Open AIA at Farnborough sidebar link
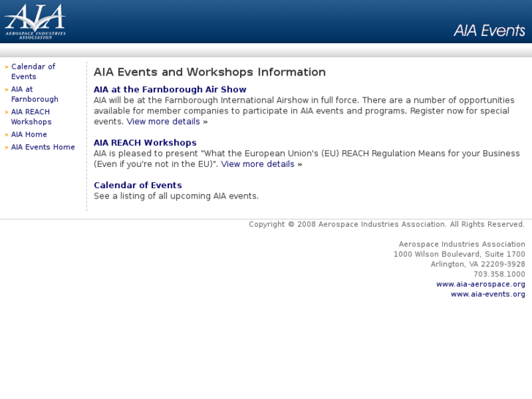Screen dimensions: 532x399 34,94
